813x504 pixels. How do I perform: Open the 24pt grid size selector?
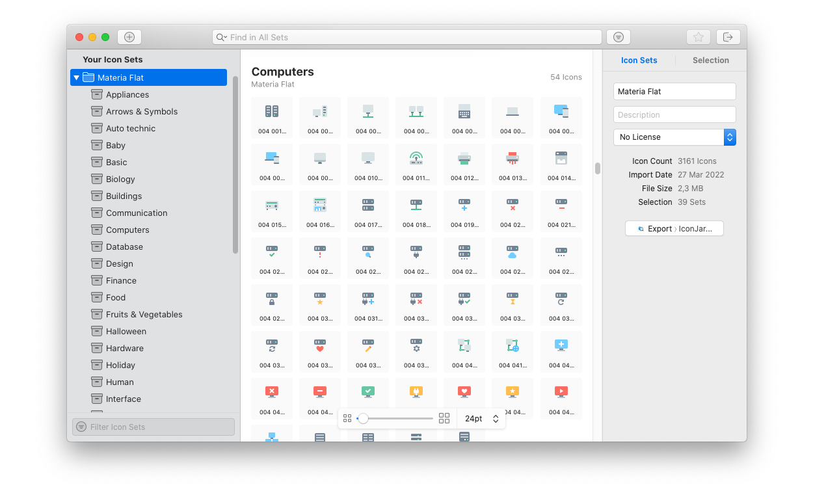[x=481, y=419]
